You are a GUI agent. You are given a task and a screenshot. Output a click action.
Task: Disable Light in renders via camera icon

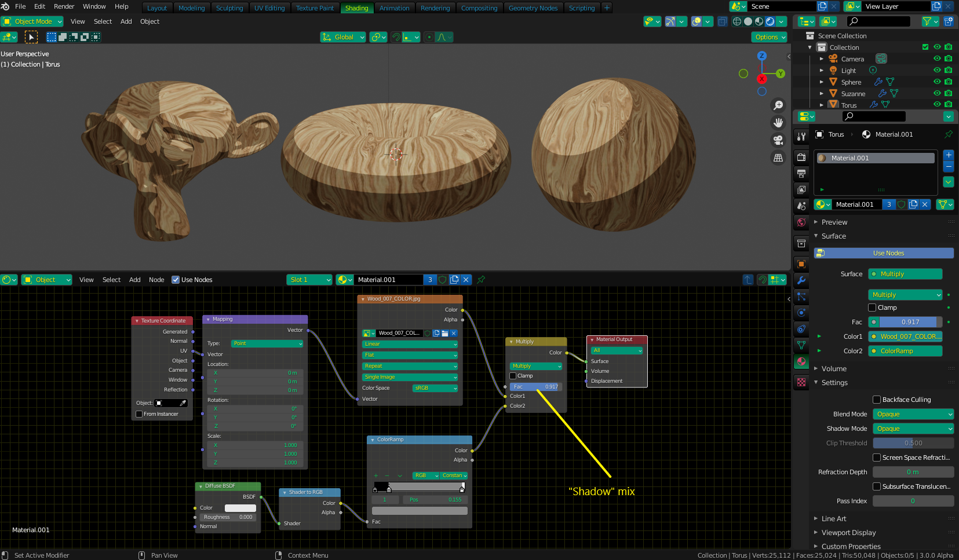[949, 70]
